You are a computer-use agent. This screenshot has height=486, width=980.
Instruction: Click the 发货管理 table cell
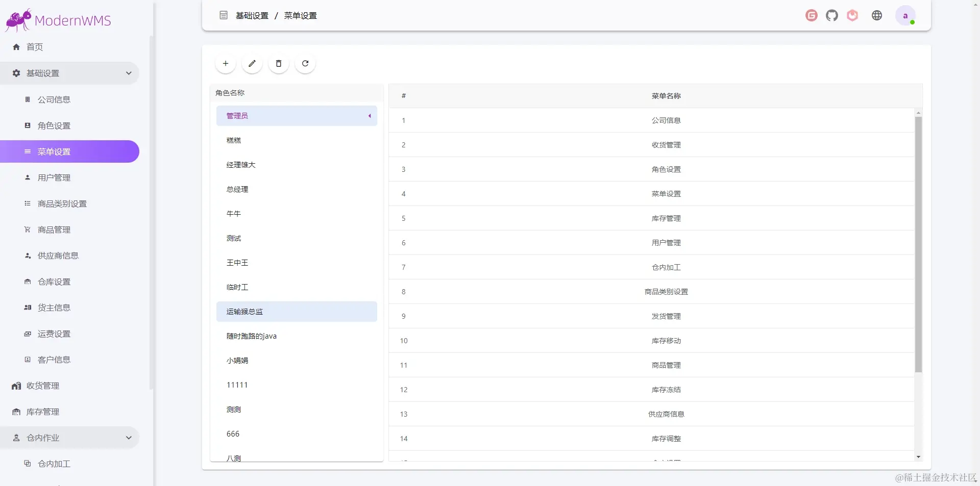tap(666, 316)
